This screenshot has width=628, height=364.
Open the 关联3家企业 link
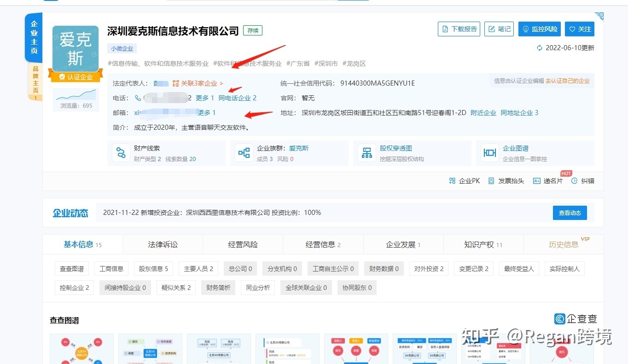pos(198,83)
